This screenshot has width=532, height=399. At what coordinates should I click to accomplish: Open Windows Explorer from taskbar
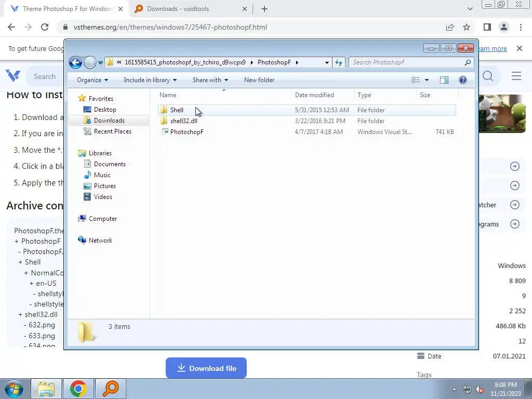pos(46,389)
